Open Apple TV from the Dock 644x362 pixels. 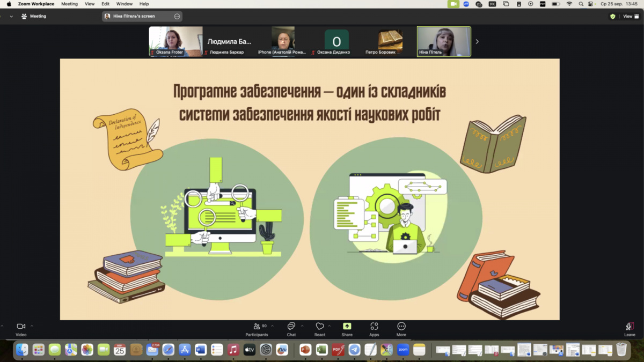coord(250,350)
